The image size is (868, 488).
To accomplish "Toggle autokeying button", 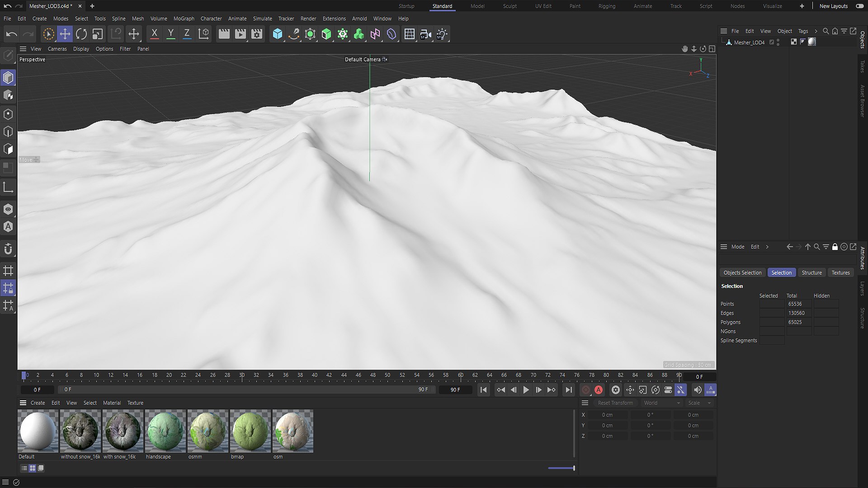I will [x=599, y=390].
